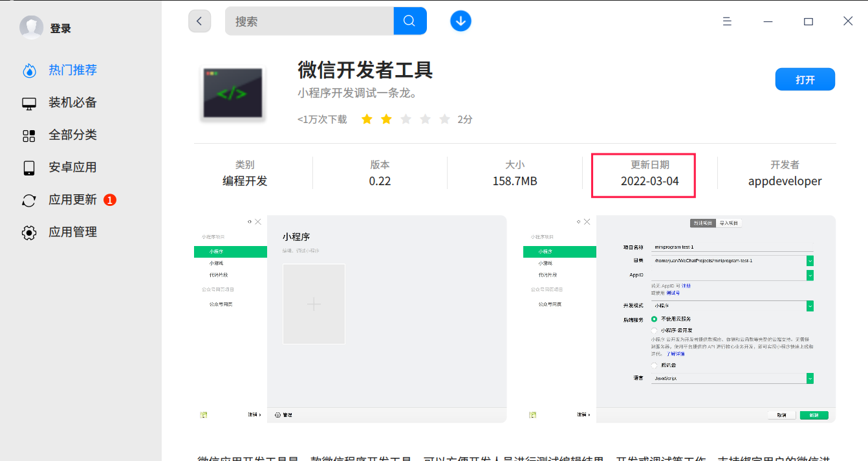
Task: Click the 装机必备 monitor icon
Action: 29,103
